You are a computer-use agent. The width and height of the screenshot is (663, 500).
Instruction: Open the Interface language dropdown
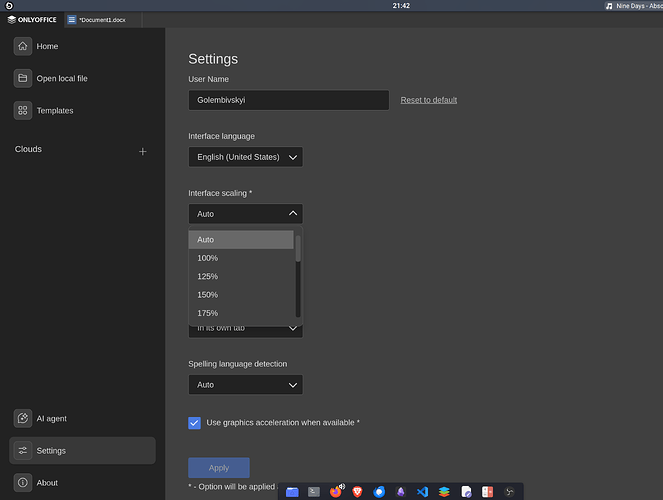coord(245,157)
